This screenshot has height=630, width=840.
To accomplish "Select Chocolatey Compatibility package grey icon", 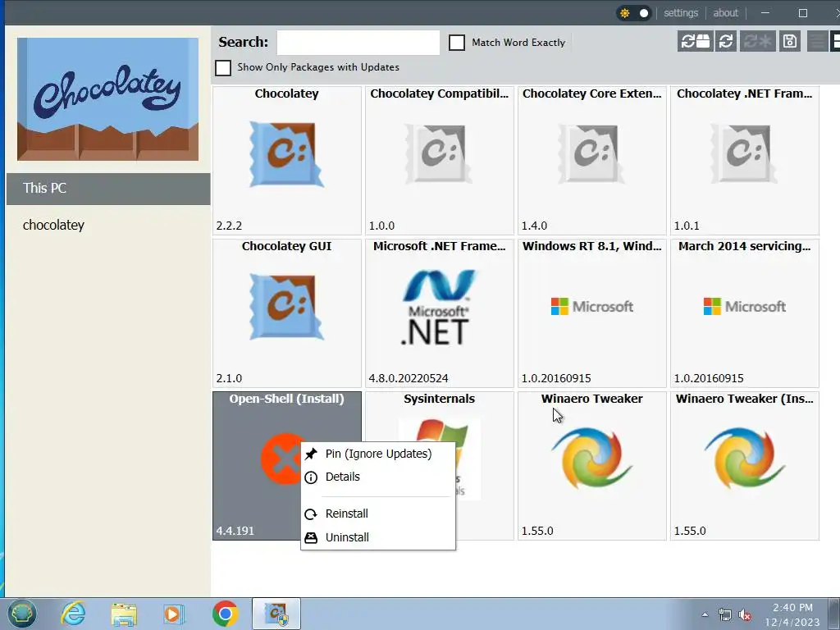I will pyautogui.click(x=439, y=154).
